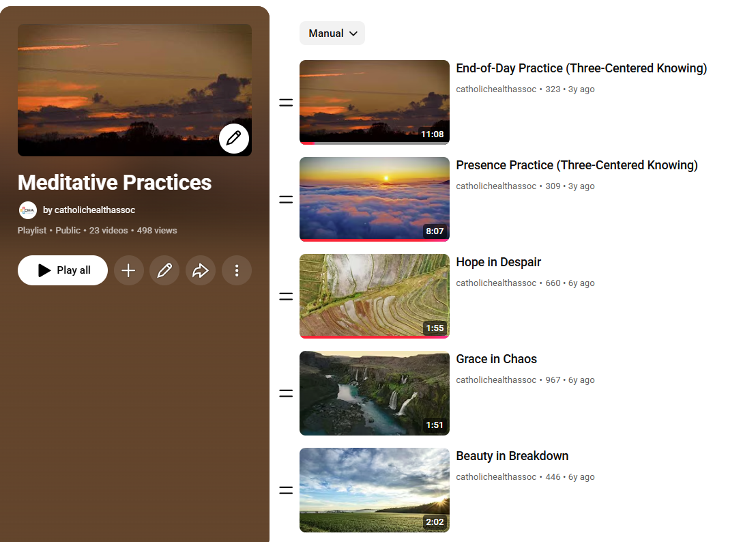Click the reorder handle beside Beauty in Breakdown
The image size is (756, 542).
pyautogui.click(x=286, y=490)
